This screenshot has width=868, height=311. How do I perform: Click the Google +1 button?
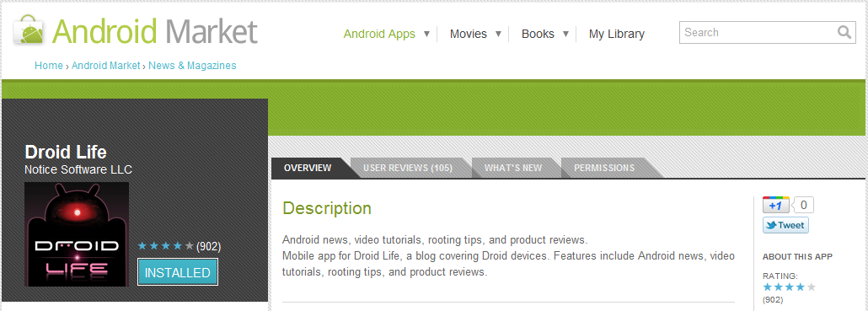(775, 206)
